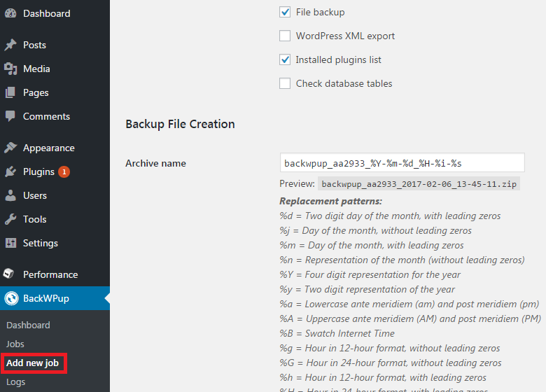
Task: Click the archive name Preview filename
Action: click(x=419, y=184)
